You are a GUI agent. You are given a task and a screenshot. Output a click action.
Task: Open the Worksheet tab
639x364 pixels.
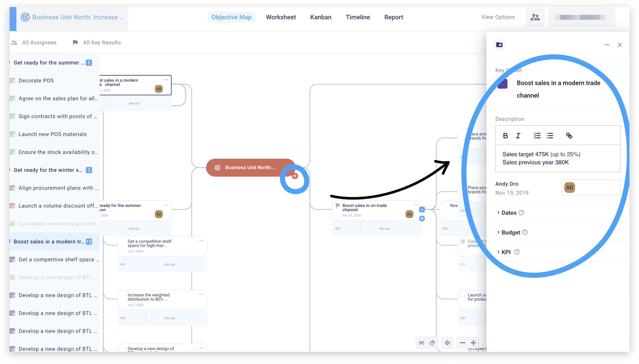[x=281, y=17]
